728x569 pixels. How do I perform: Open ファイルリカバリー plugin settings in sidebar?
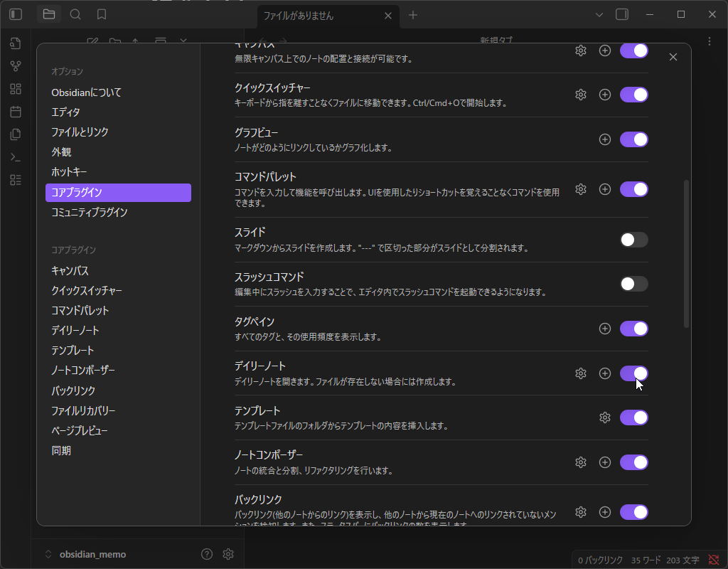pos(83,410)
